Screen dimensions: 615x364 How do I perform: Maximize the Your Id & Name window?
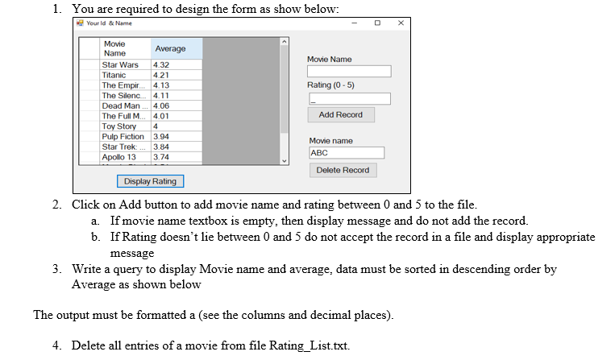[377, 23]
